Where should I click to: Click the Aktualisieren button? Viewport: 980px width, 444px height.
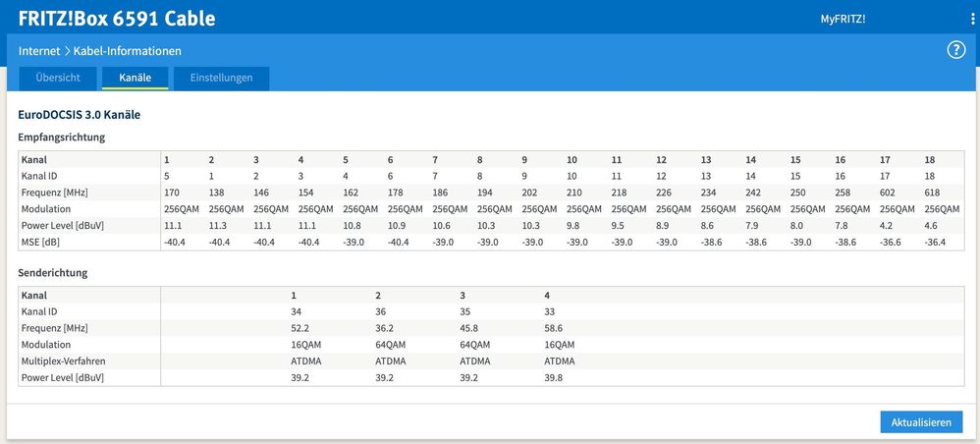[921, 422]
